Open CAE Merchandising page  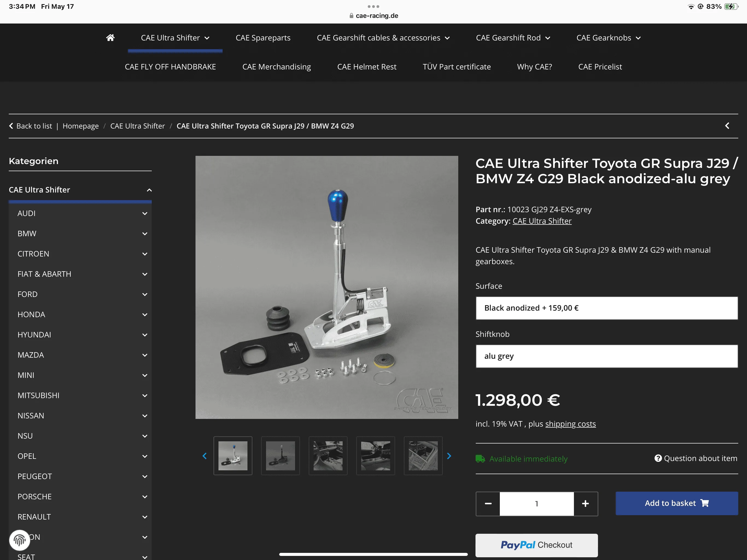tap(276, 67)
